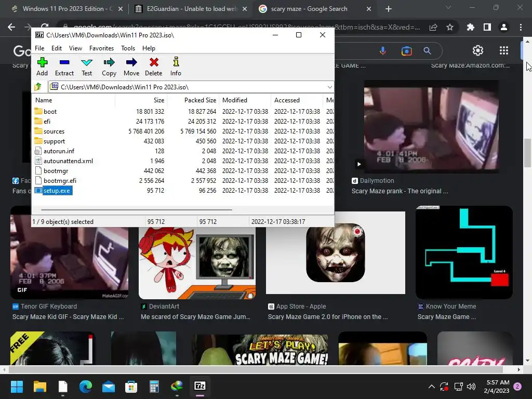Open the Chrome profile icon

504,27
